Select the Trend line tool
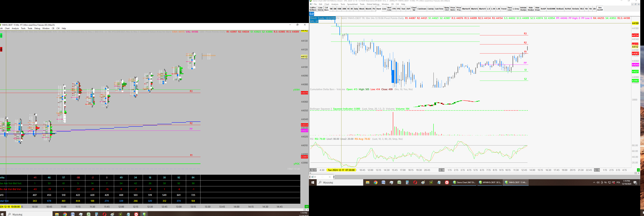 (x=504, y=9)
